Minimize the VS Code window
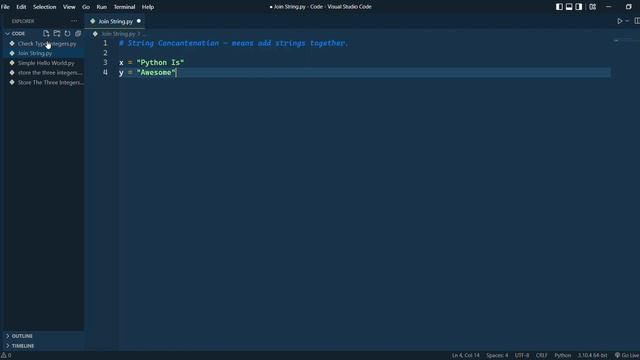This screenshot has width=640, height=360. click(x=608, y=7)
